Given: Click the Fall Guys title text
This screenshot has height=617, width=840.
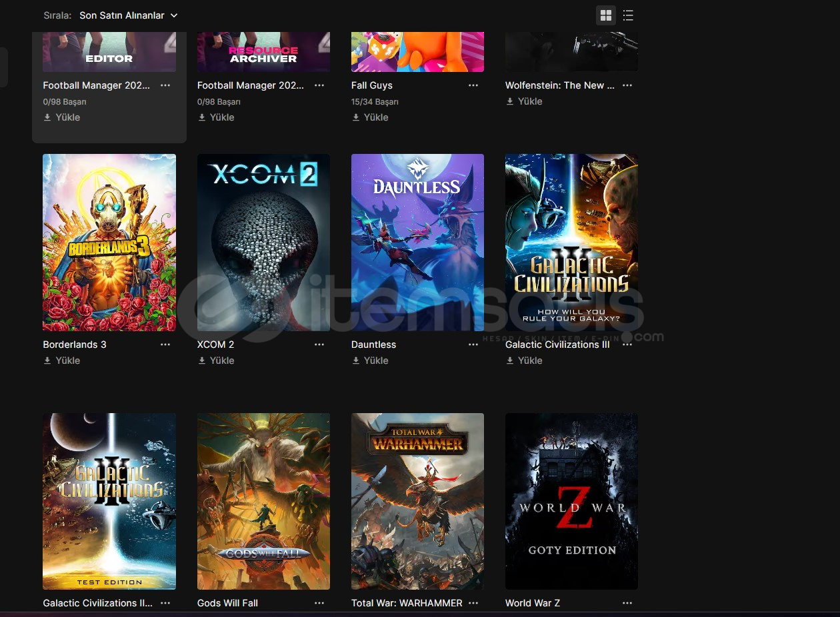Looking at the screenshot, I should pyautogui.click(x=372, y=85).
